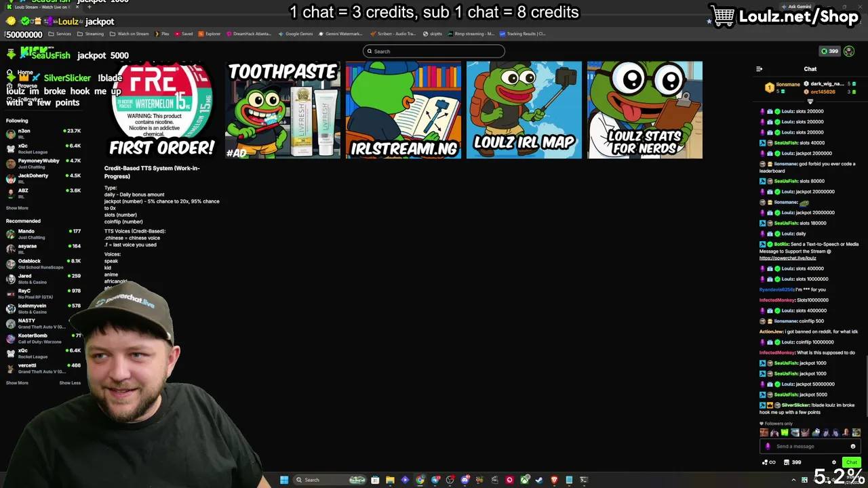Open the Saved bookmark

[x=184, y=34]
